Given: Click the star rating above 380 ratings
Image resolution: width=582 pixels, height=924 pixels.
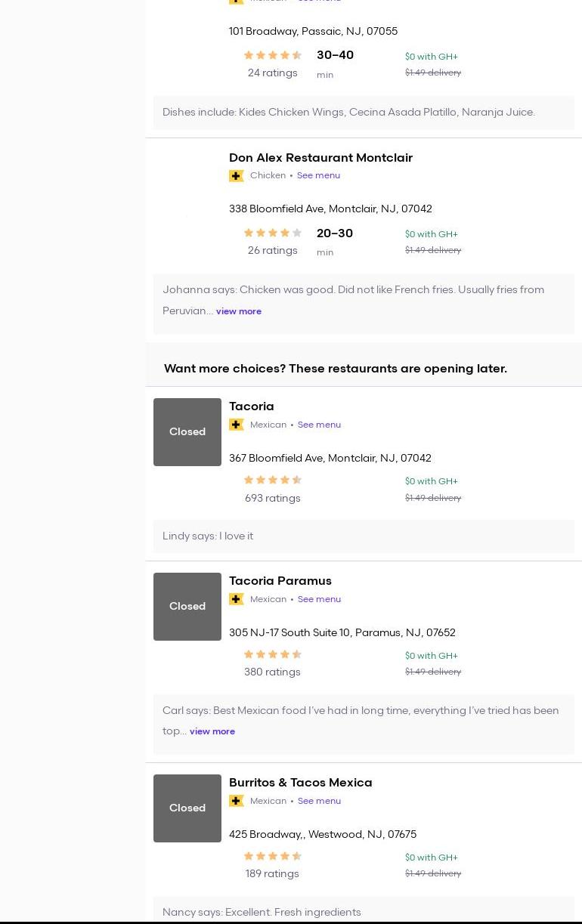Looking at the screenshot, I should [x=273, y=654].
